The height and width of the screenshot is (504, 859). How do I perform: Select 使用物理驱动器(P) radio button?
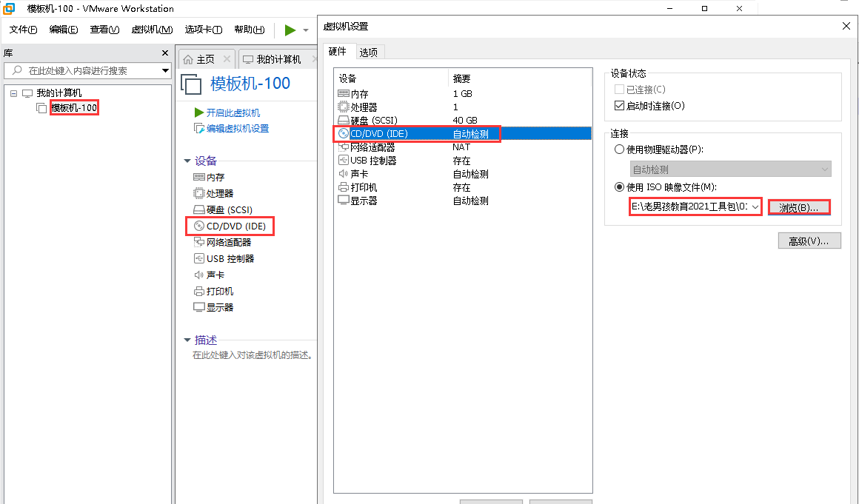[x=620, y=149]
